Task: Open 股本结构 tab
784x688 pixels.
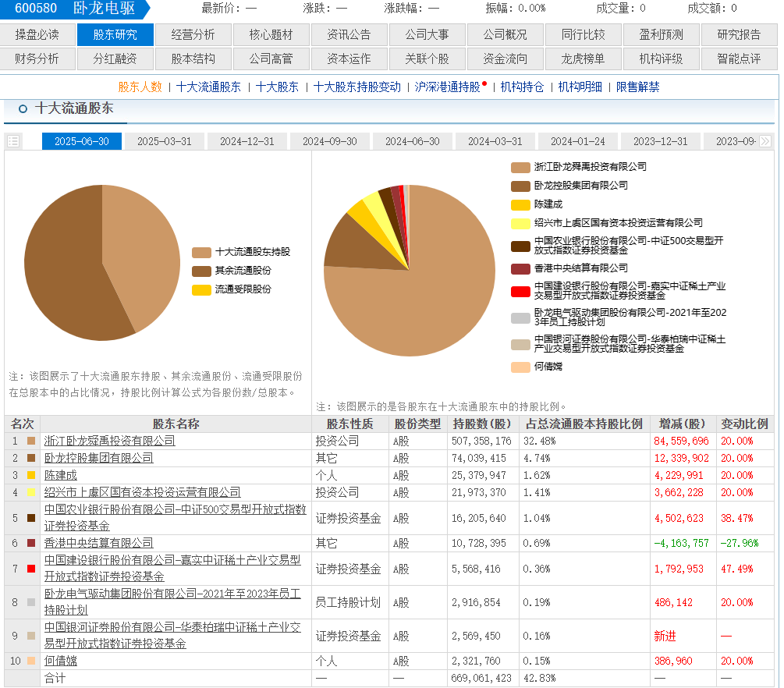Action: 193,59
